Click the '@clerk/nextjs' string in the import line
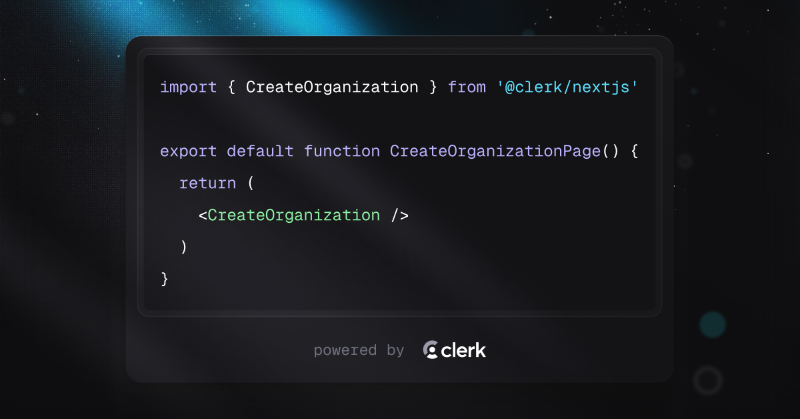This screenshot has width=800, height=419. (567, 87)
